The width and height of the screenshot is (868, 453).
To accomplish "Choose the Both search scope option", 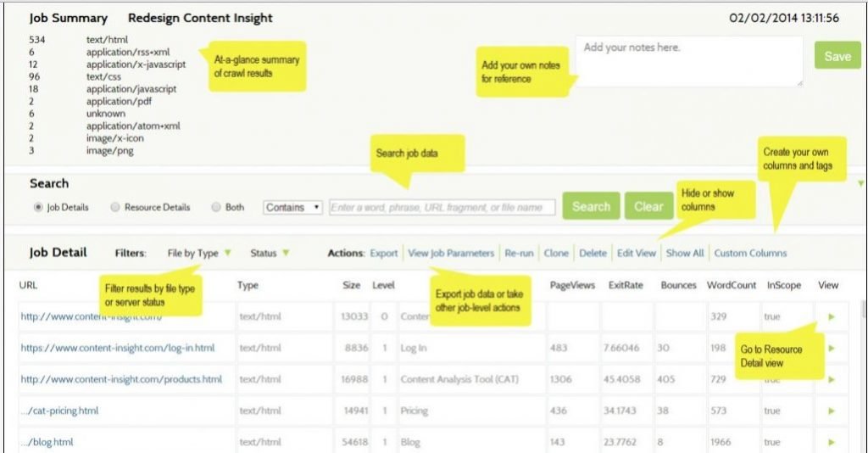I will [216, 207].
